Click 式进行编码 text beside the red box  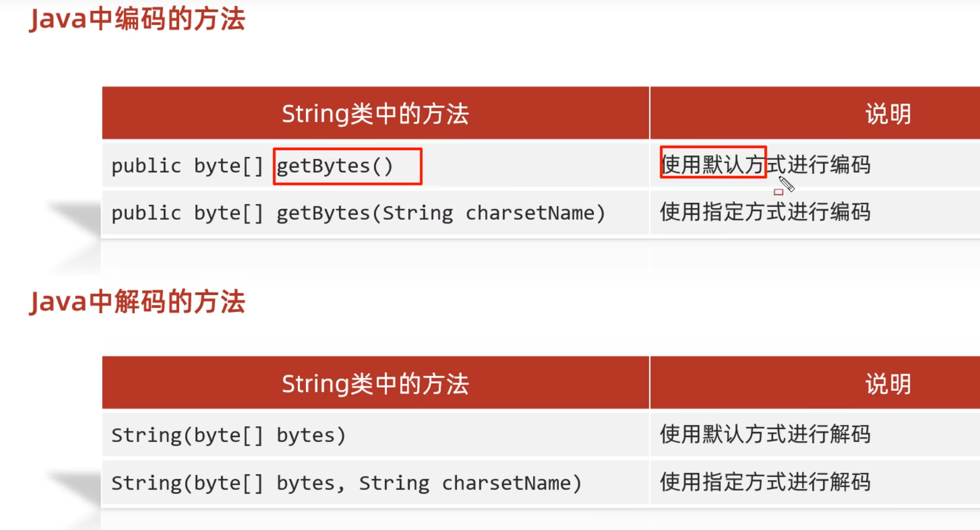[x=819, y=165]
